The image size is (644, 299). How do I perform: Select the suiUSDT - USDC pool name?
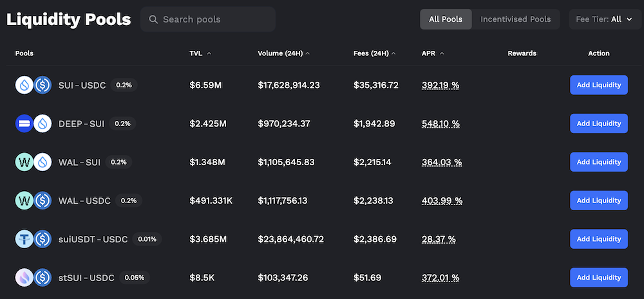[x=93, y=239]
